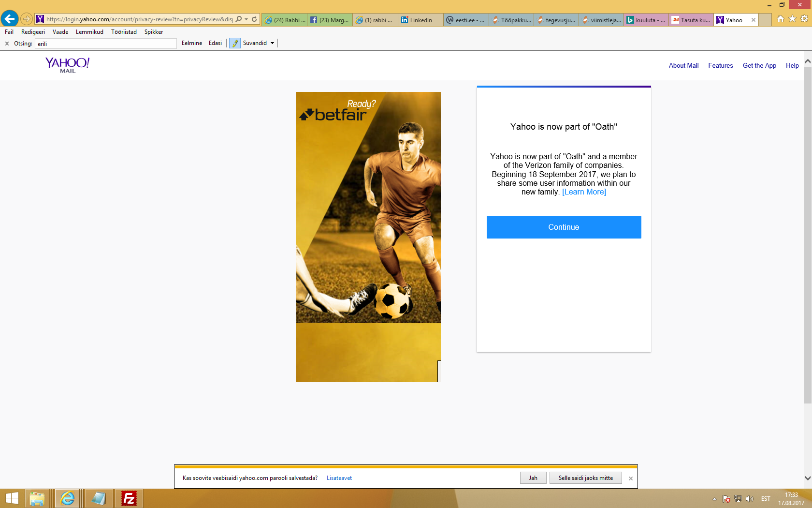Open the browser Home icon
The height and width of the screenshot is (508, 812).
pyautogui.click(x=781, y=19)
